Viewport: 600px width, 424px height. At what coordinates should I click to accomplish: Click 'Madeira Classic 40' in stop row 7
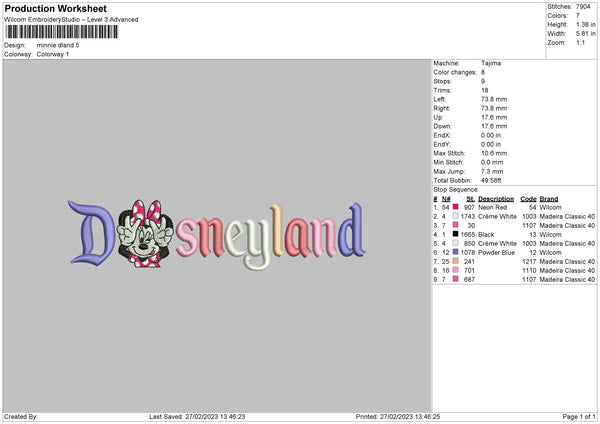567,261
